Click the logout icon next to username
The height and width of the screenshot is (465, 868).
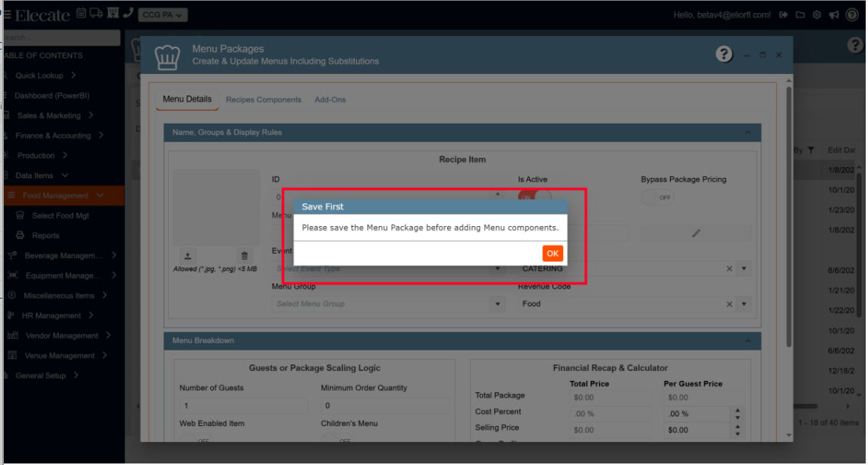point(783,15)
